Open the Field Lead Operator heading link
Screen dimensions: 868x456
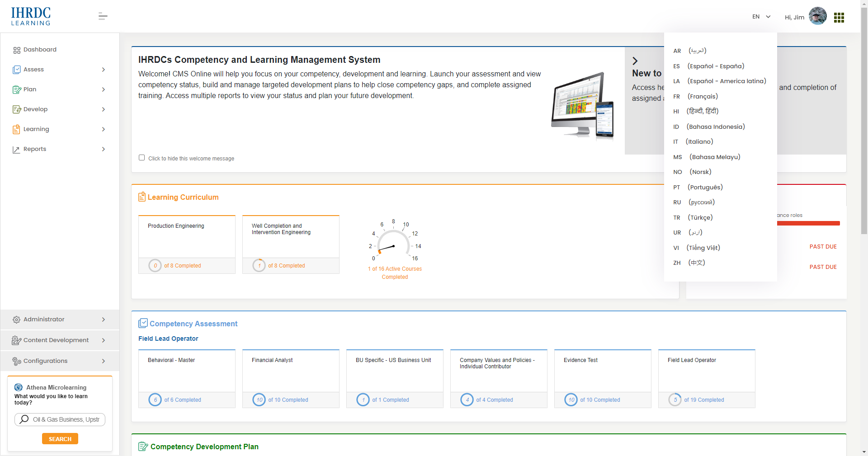click(x=168, y=338)
